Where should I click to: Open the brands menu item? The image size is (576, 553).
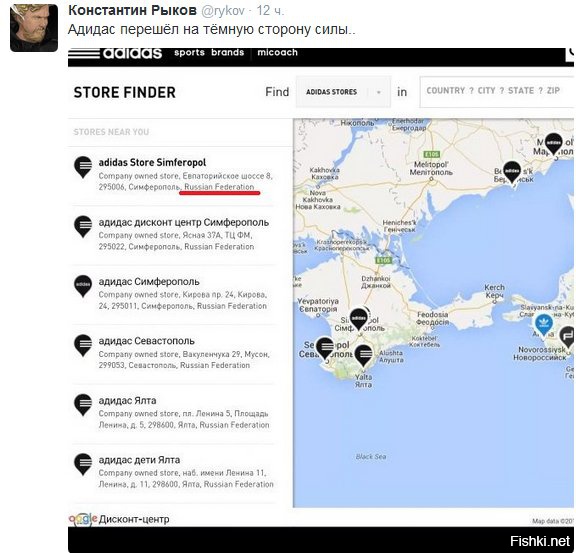click(x=227, y=53)
